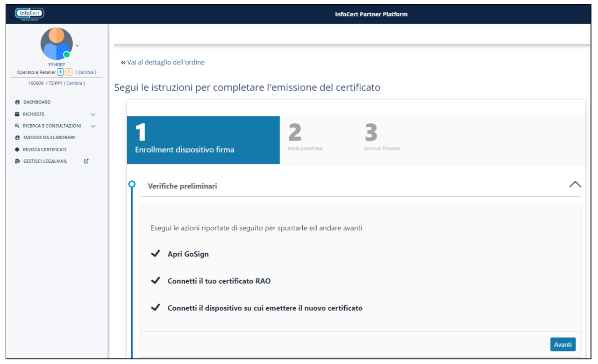Go back via Vai al dettaglio dell'ordine

(x=163, y=62)
